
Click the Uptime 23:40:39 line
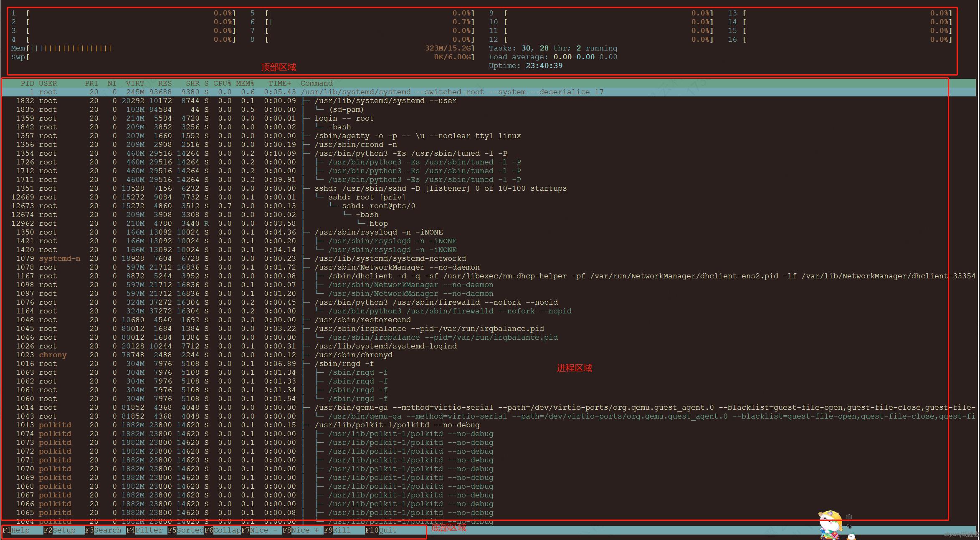pyautogui.click(x=526, y=66)
